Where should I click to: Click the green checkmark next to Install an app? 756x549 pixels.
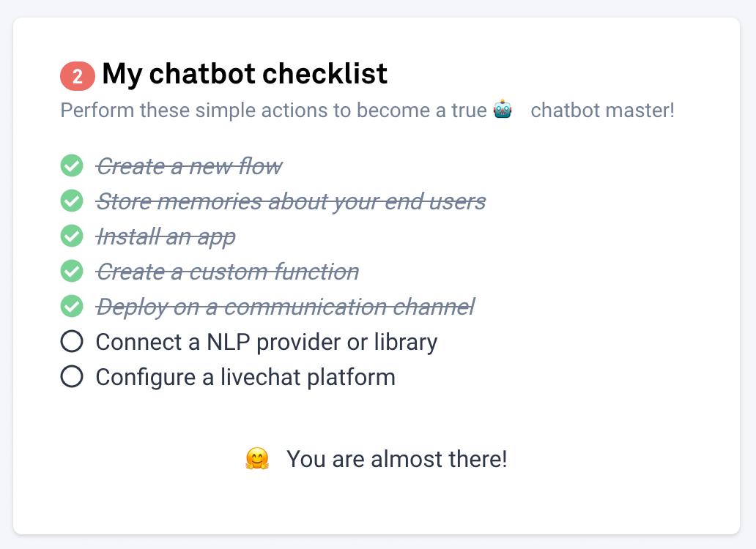pos(72,236)
